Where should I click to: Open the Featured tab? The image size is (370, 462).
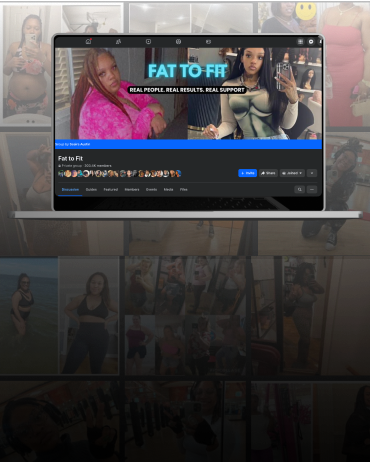[x=111, y=189]
